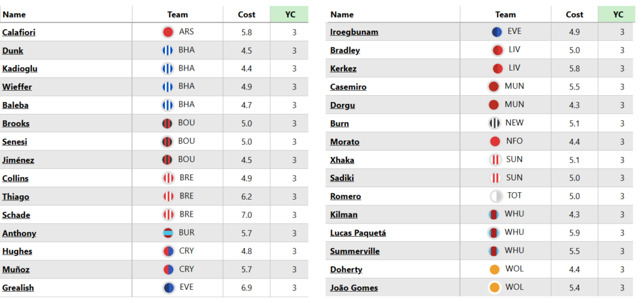Sort by Cost in the left table
This screenshot has width=644, height=303.
(x=247, y=14)
